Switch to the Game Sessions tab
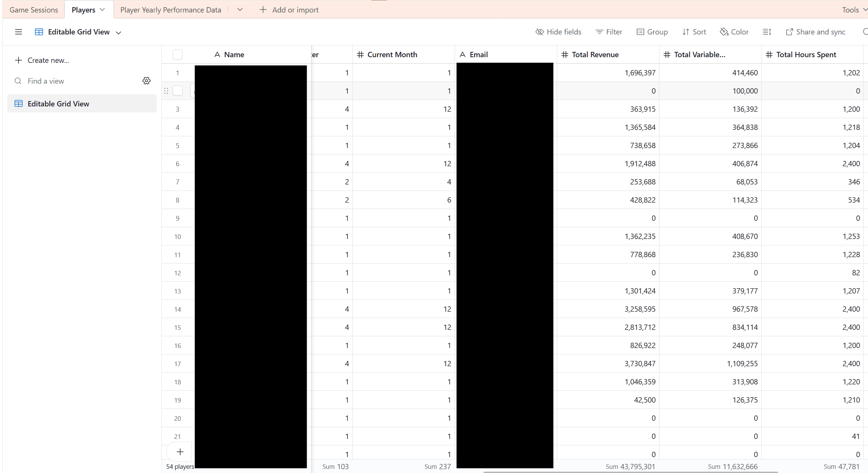868x473 pixels. tap(33, 9)
